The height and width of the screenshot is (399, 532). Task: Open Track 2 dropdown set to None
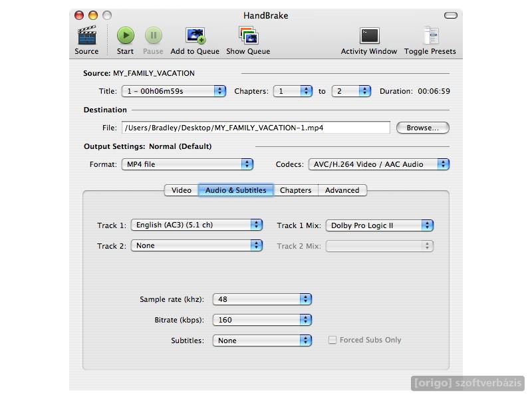[x=197, y=245]
